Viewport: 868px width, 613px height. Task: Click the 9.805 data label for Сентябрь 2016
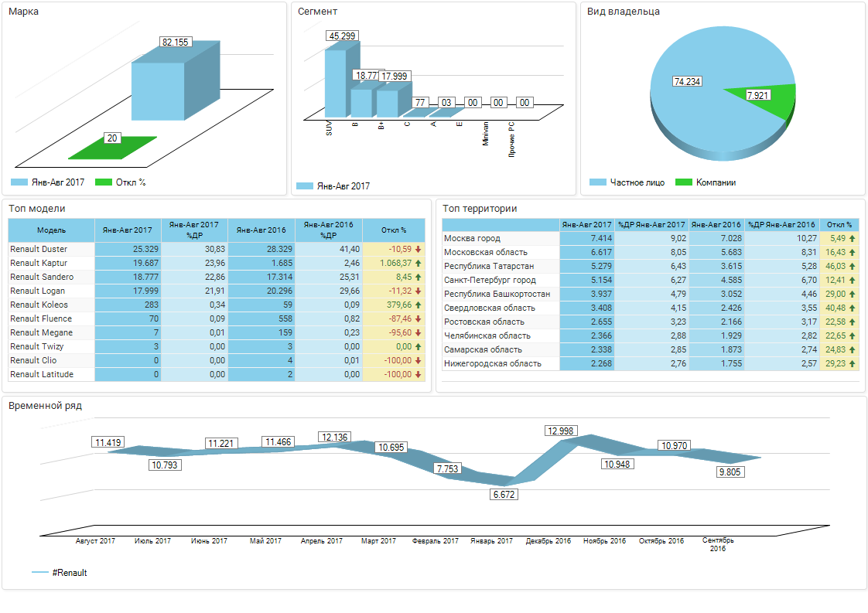coord(729,472)
